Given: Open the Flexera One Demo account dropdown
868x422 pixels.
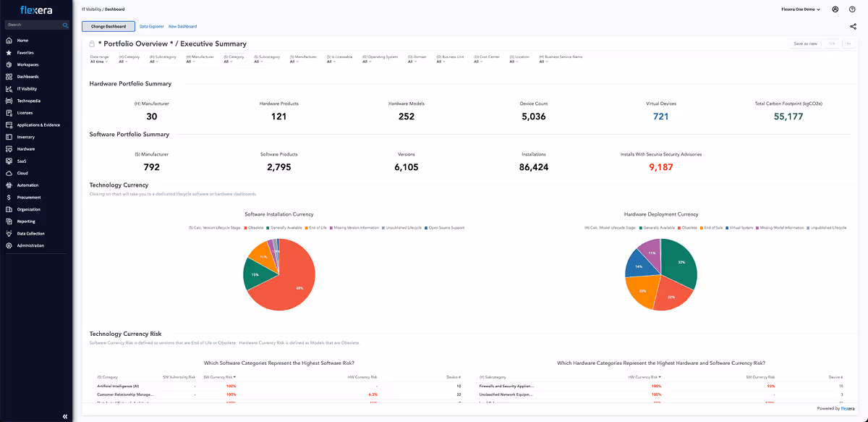Looking at the screenshot, I should tap(801, 9).
